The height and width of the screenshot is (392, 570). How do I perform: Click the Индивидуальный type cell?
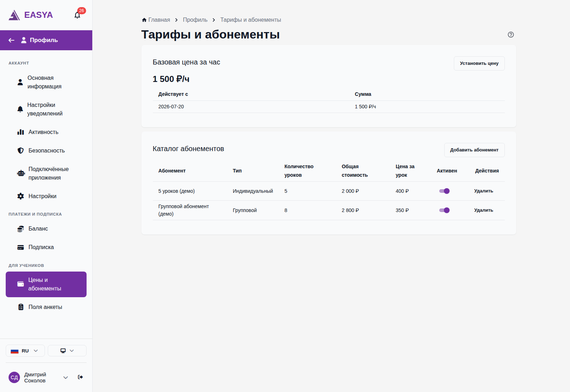click(253, 191)
